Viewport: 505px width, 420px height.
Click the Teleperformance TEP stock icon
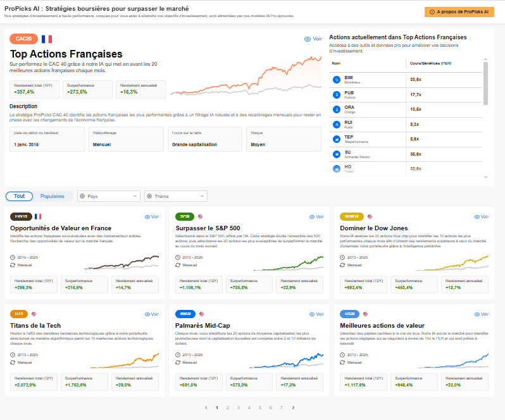[337, 138]
